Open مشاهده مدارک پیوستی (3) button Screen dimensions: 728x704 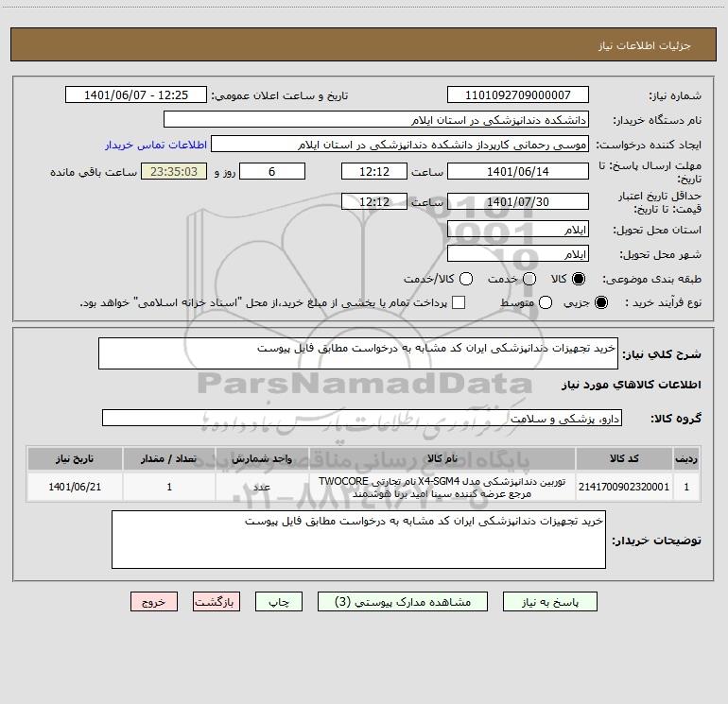[x=403, y=601]
